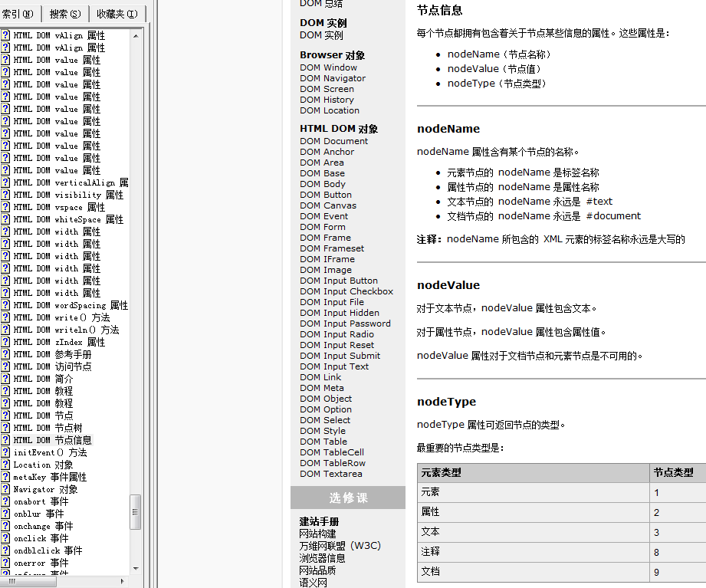Go to the 'DOM Input Submit' link
This screenshot has height=588, width=706.
tap(340, 356)
